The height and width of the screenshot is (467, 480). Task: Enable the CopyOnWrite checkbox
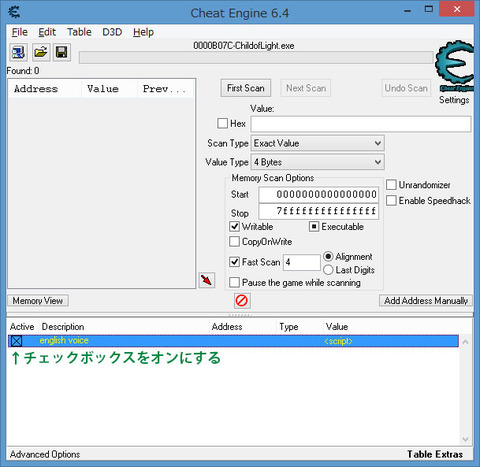tap(234, 241)
